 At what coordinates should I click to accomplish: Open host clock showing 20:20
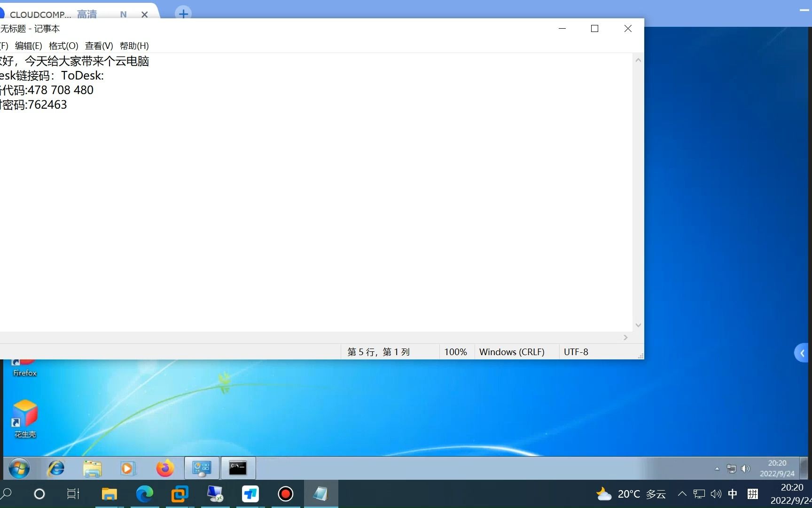tap(791, 494)
